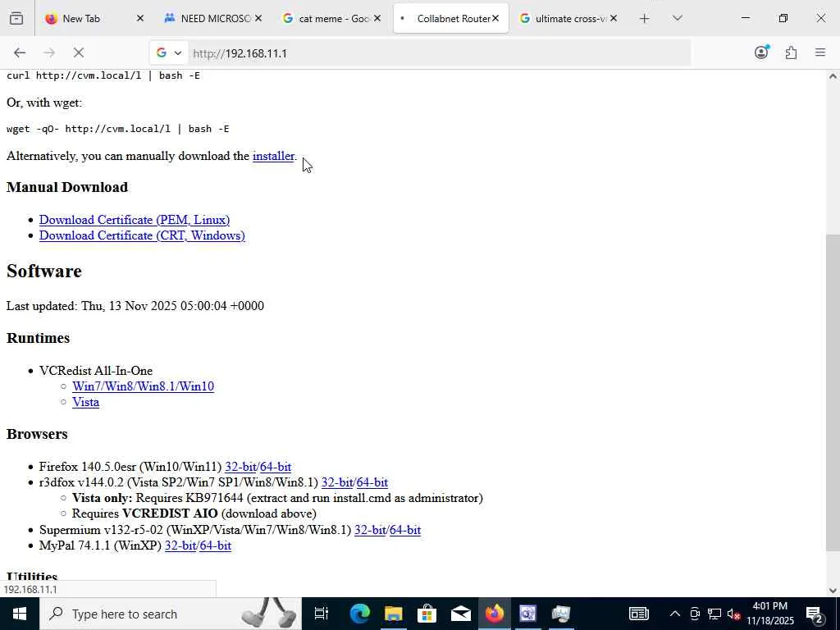
Task: Close the ultimate cross-v tab
Action: click(x=614, y=19)
